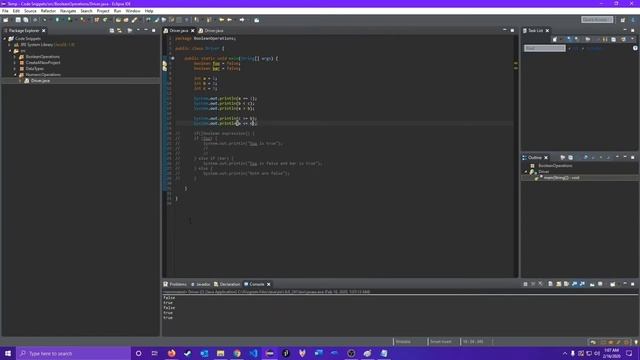Viewport: 640px width, 360px height.
Task: Click the Windows search box 'Type here to search'
Action: pos(74,353)
